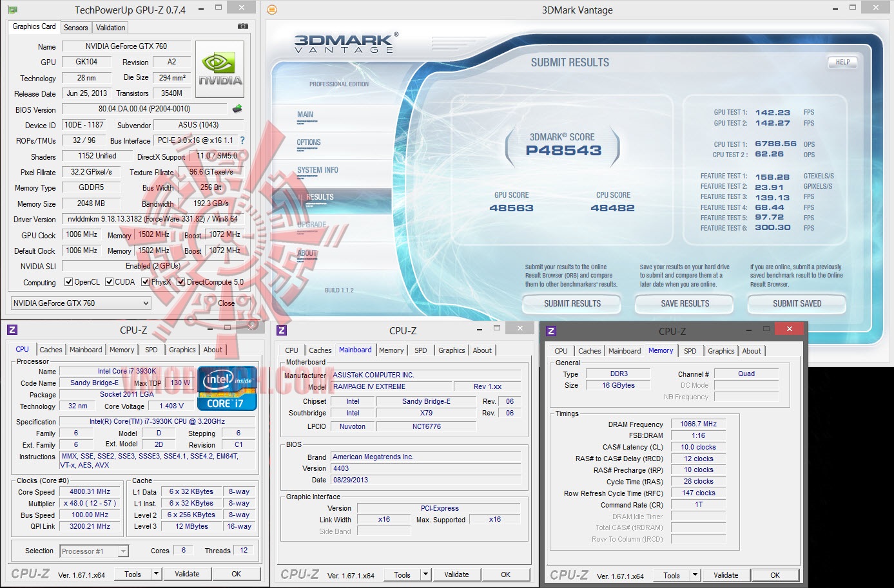Viewport: 894px width, 588px height.
Task: Click the GPU-Z Driver Version field
Action: 153,219
